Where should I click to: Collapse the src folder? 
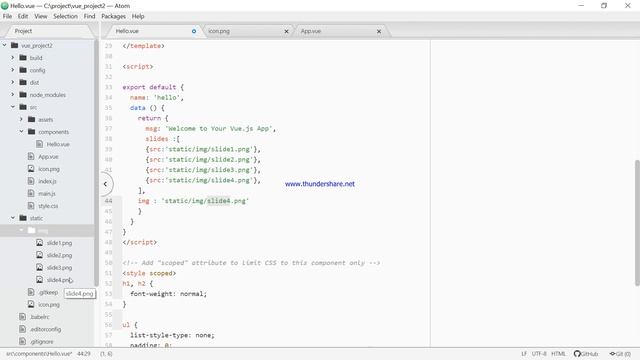coord(13,107)
